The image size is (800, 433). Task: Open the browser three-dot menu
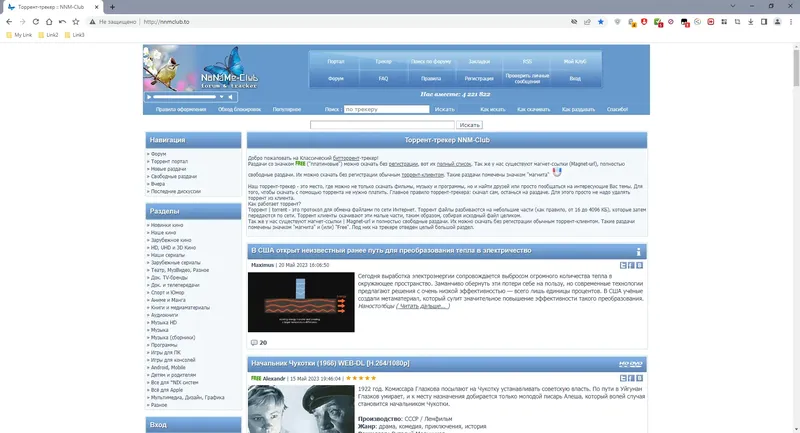click(x=791, y=22)
